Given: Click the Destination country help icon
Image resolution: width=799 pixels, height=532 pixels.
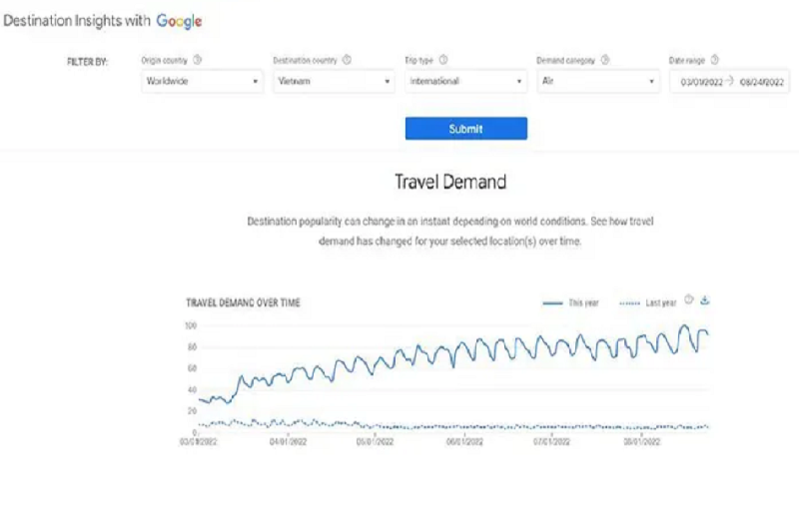Looking at the screenshot, I should point(347,60).
